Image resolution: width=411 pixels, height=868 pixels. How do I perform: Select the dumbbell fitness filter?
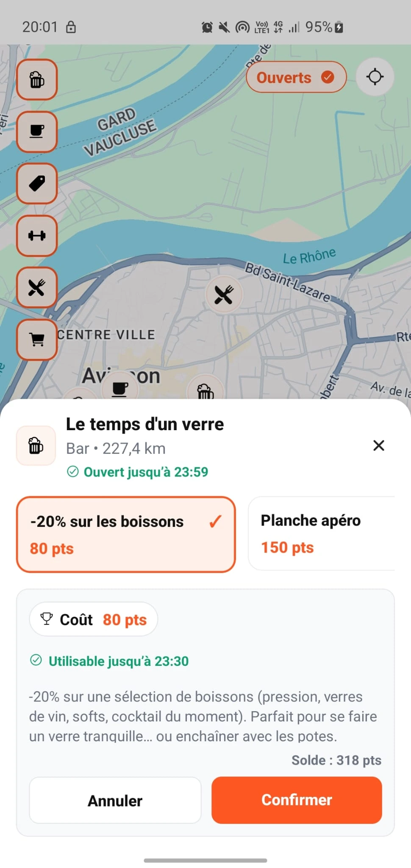pyautogui.click(x=36, y=236)
